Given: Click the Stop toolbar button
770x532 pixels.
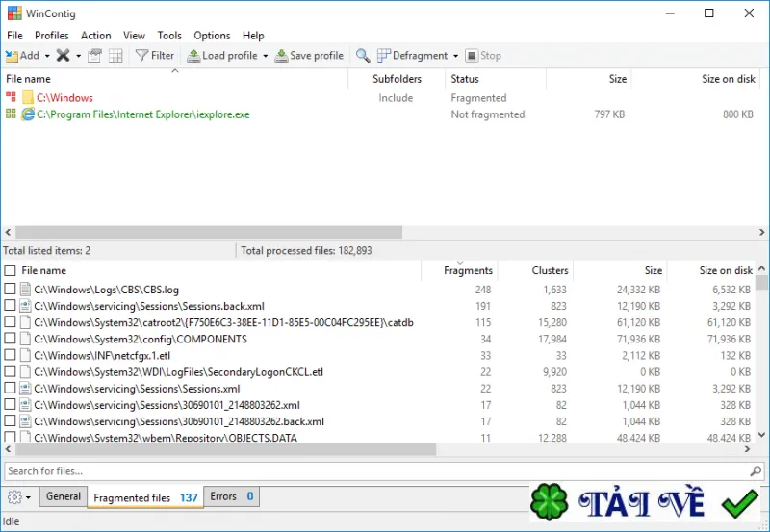Looking at the screenshot, I should coord(484,56).
